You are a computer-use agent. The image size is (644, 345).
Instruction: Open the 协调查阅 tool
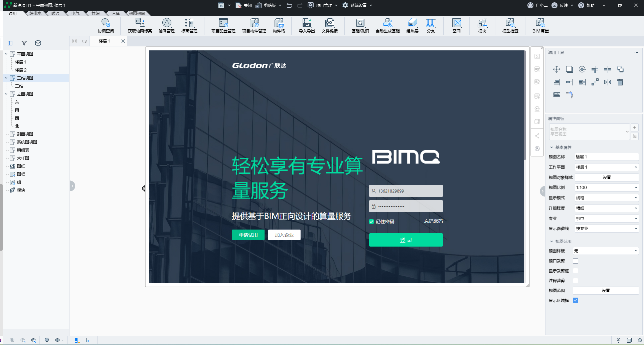pyautogui.click(x=106, y=26)
